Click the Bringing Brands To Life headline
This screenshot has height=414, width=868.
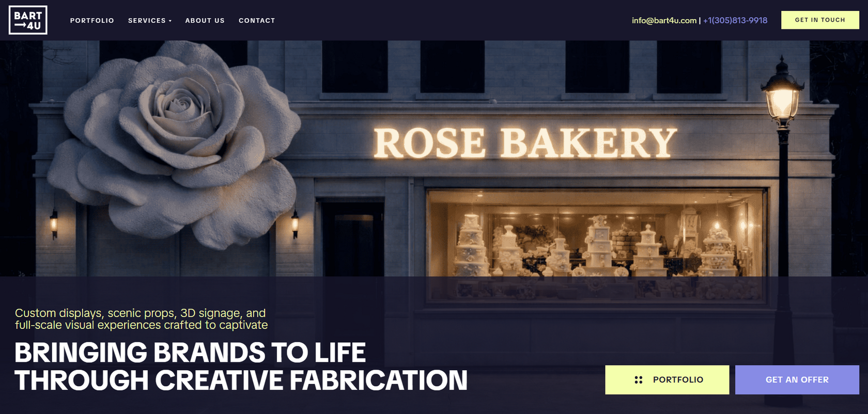241,367
